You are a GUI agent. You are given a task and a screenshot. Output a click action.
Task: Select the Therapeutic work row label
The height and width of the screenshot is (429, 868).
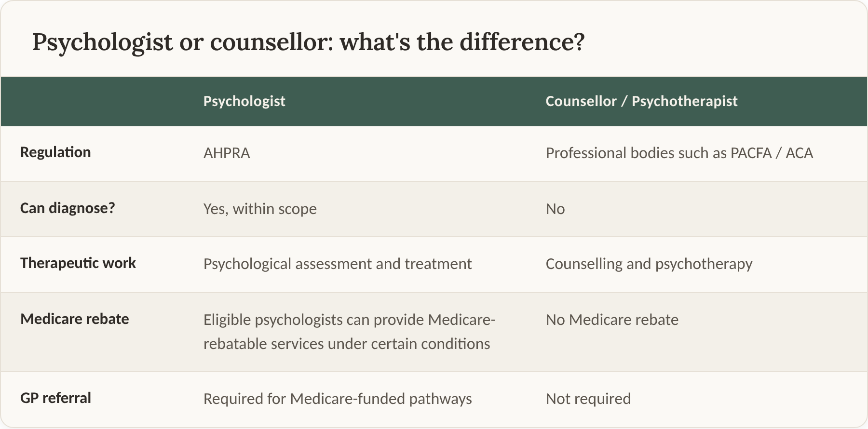coord(78,263)
